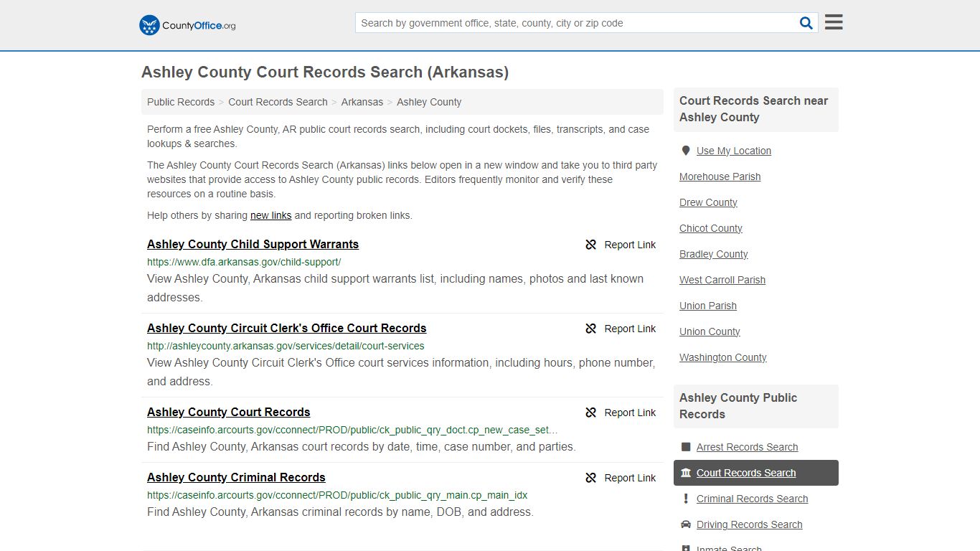Open Drew County court records
Image resolution: width=980 pixels, height=551 pixels.
click(708, 202)
